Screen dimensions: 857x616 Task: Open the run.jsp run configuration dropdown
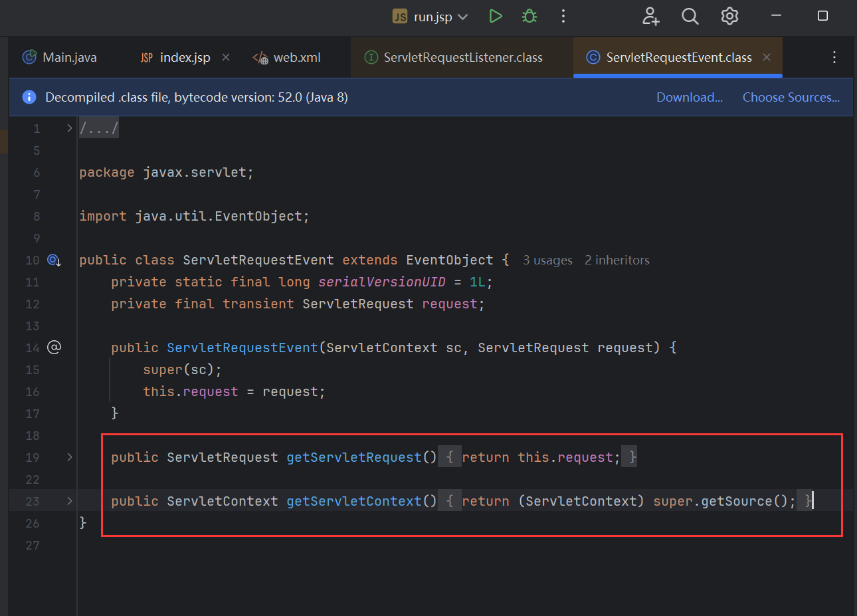pyautogui.click(x=431, y=17)
